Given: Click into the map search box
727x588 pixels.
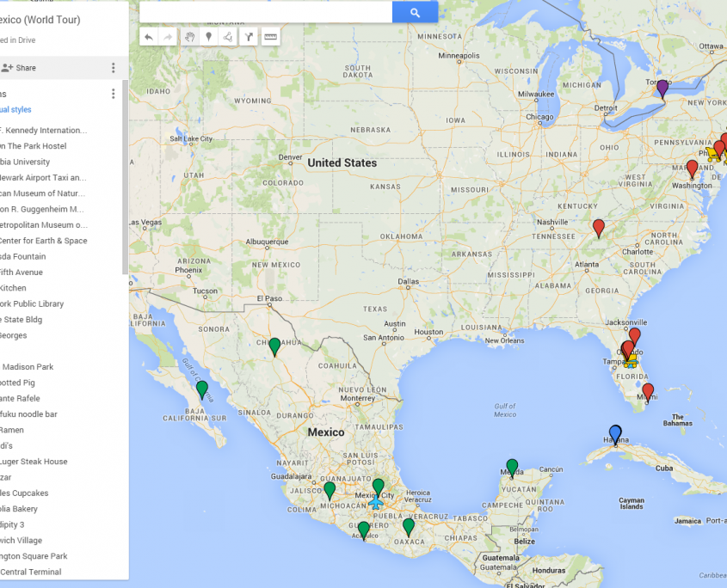Looking at the screenshot, I should coord(265,12).
